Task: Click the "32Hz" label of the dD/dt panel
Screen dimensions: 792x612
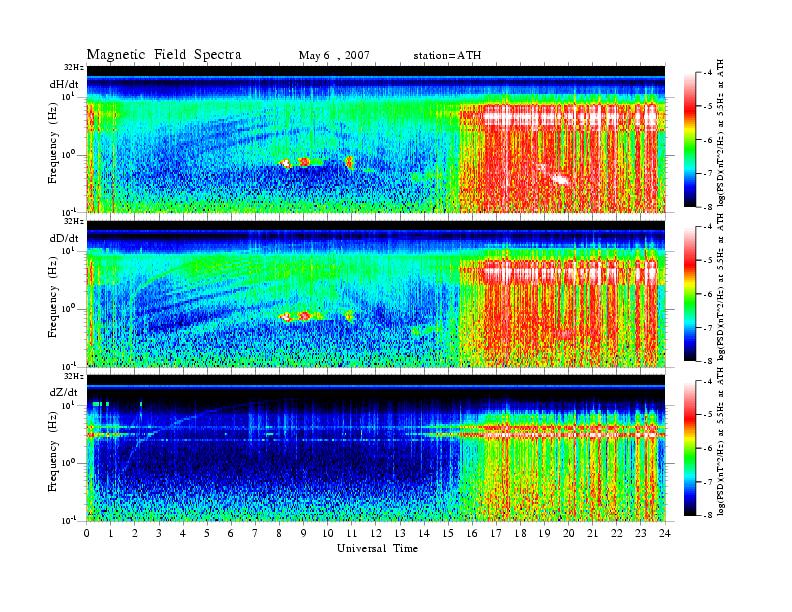Action: [73, 221]
